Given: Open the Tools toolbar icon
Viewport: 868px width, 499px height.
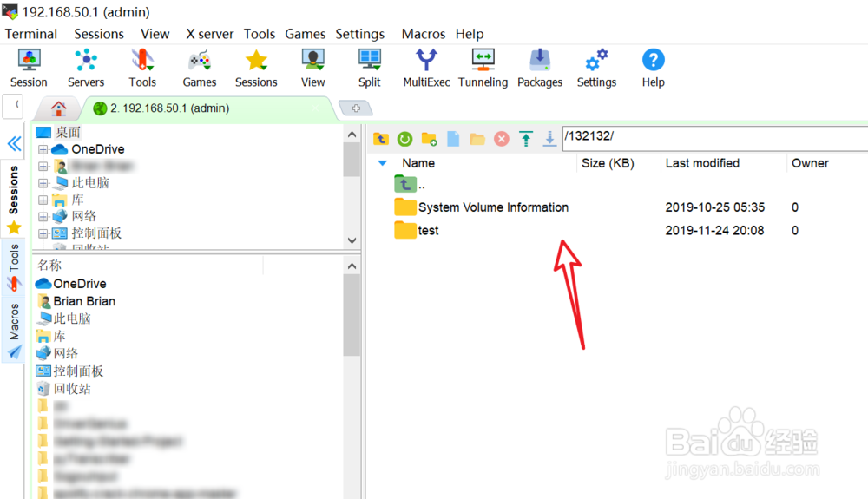Looking at the screenshot, I should (x=142, y=68).
